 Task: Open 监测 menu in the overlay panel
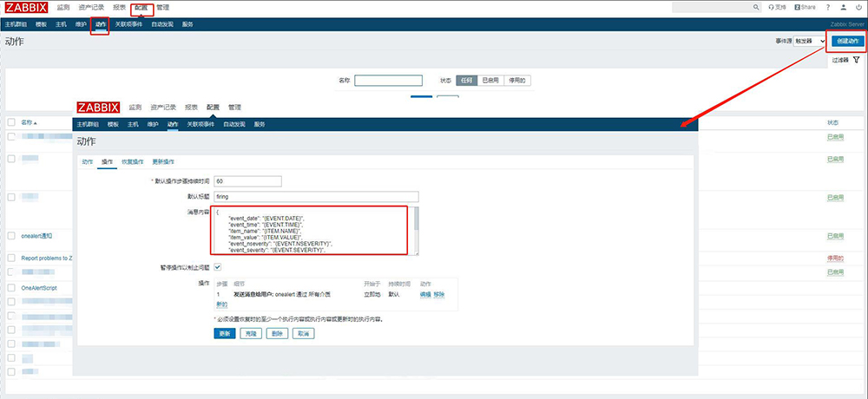point(135,108)
